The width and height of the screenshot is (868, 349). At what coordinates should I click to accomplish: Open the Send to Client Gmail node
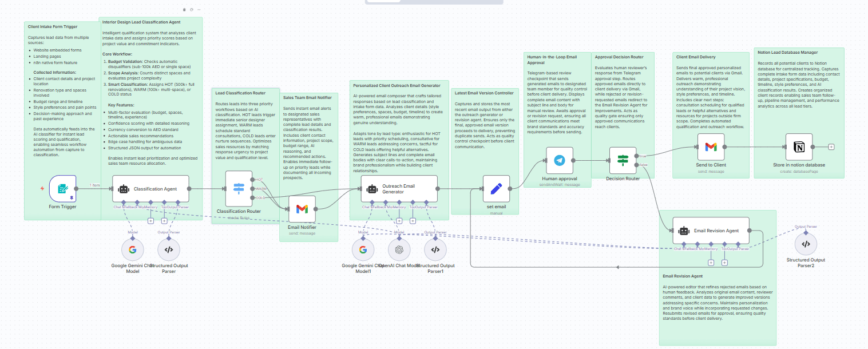tap(710, 146)
